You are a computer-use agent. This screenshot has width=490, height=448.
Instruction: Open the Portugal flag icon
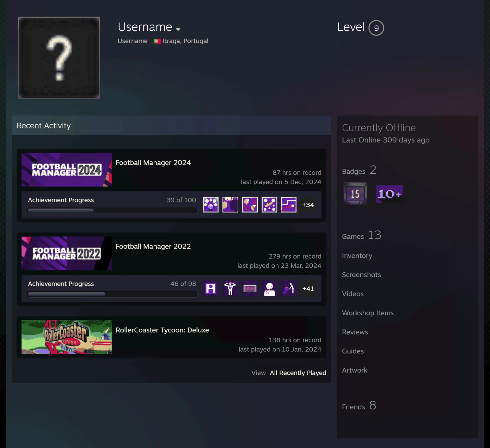tap(157, 41)
